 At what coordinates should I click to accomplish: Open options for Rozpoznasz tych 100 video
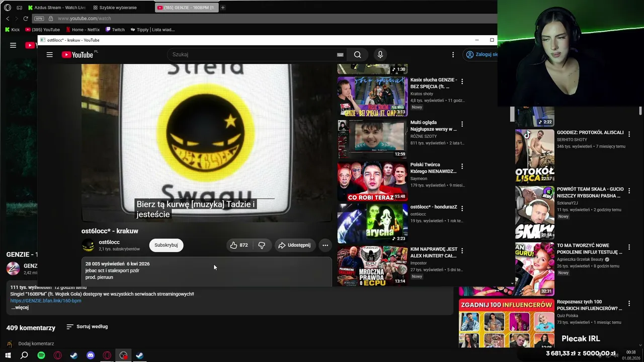pos(629,304)
